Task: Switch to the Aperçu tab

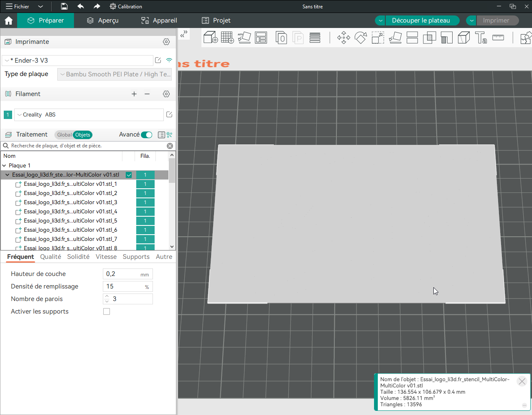Action: point(102,20)
